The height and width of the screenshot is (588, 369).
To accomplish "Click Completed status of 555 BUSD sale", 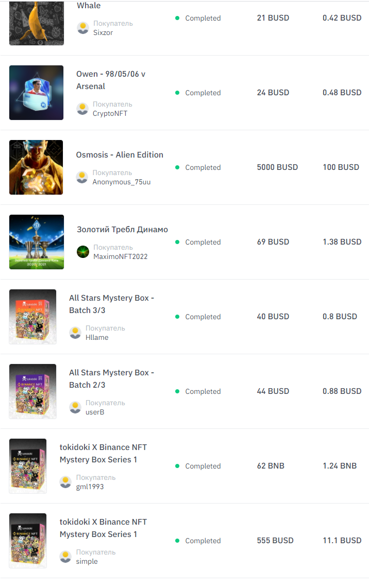I will [x=198, y=541].
